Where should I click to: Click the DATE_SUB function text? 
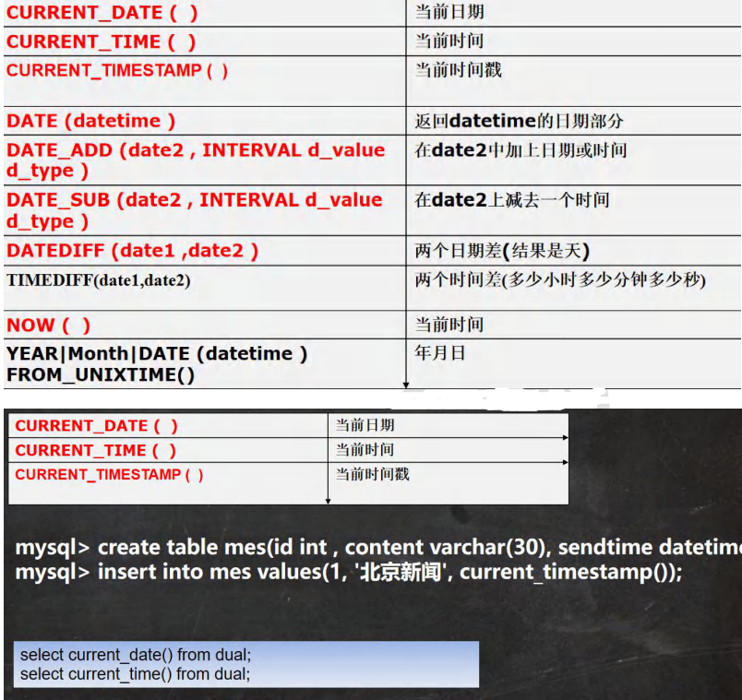(194, 210)
